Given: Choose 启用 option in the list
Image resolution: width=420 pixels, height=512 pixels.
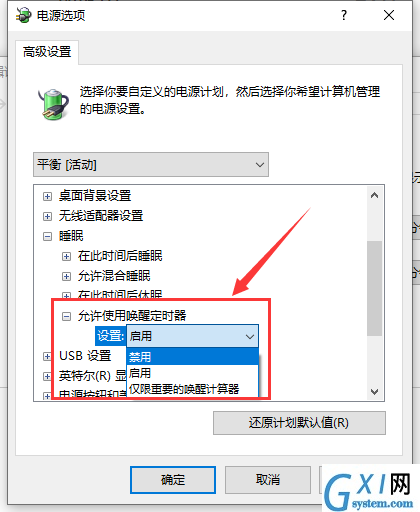Looking at the screenshot, I should pyautogui.click(x=192, y=373).
